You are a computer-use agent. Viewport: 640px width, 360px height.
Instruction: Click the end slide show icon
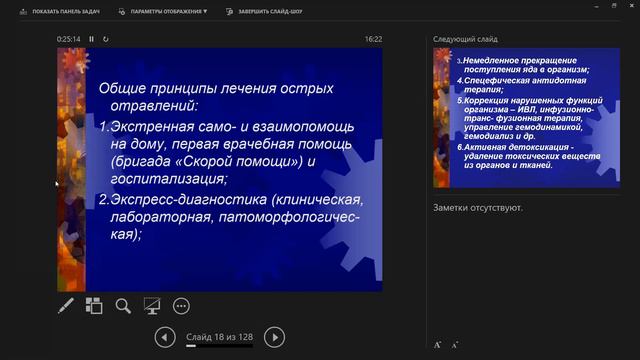point(229,11)
